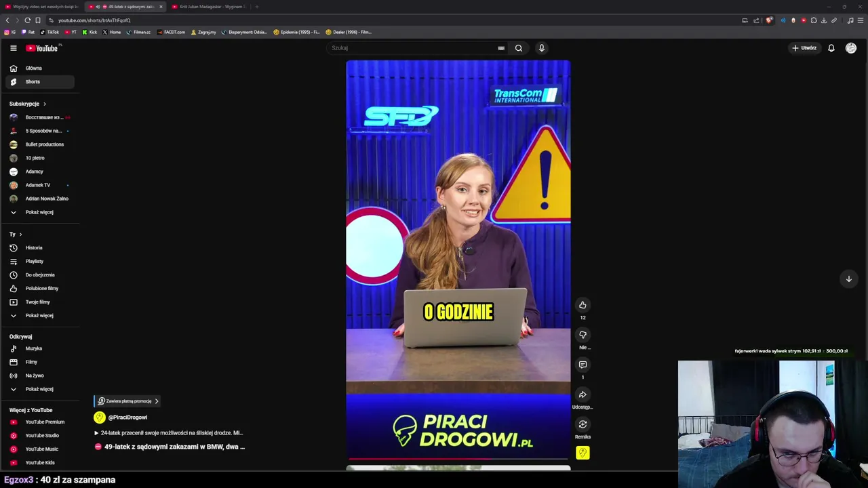Open linked video 24-latek przecenił swoje możliwości

coord(168,433)
